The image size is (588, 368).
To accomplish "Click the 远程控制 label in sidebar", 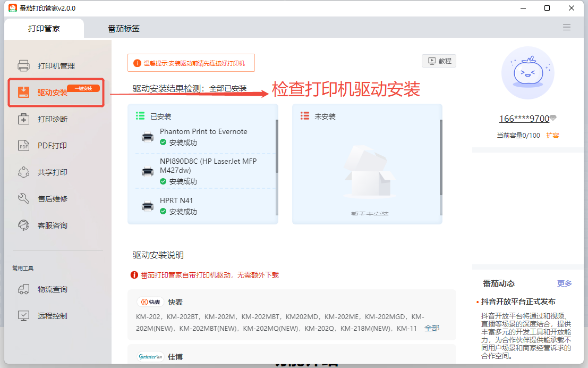I will point(53,316).
